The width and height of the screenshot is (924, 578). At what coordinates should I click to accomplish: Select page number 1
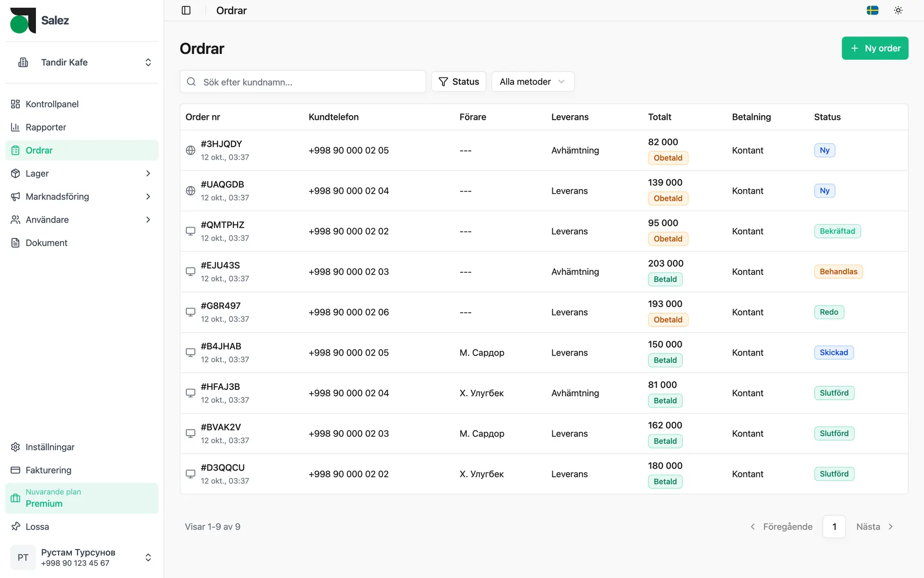[x=834, y=527]
